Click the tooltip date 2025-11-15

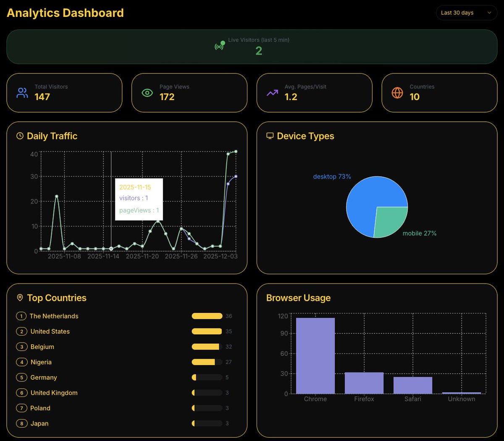135,187
